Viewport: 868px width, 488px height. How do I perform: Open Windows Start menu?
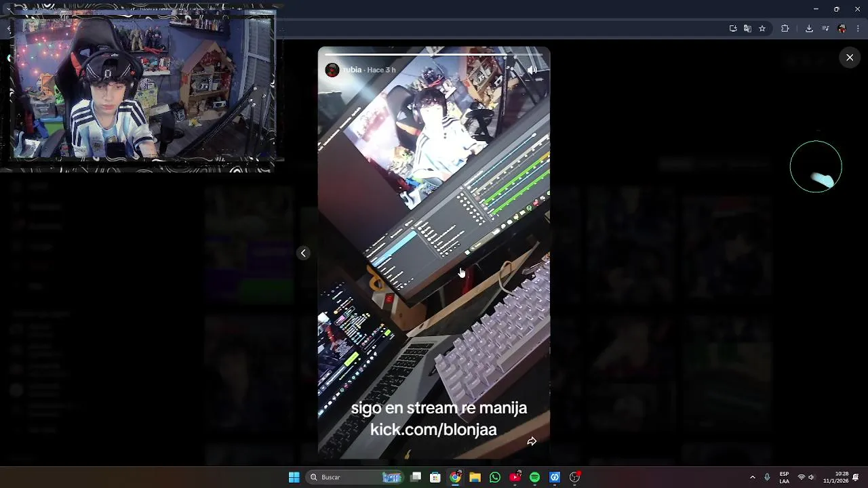(294, 477)
